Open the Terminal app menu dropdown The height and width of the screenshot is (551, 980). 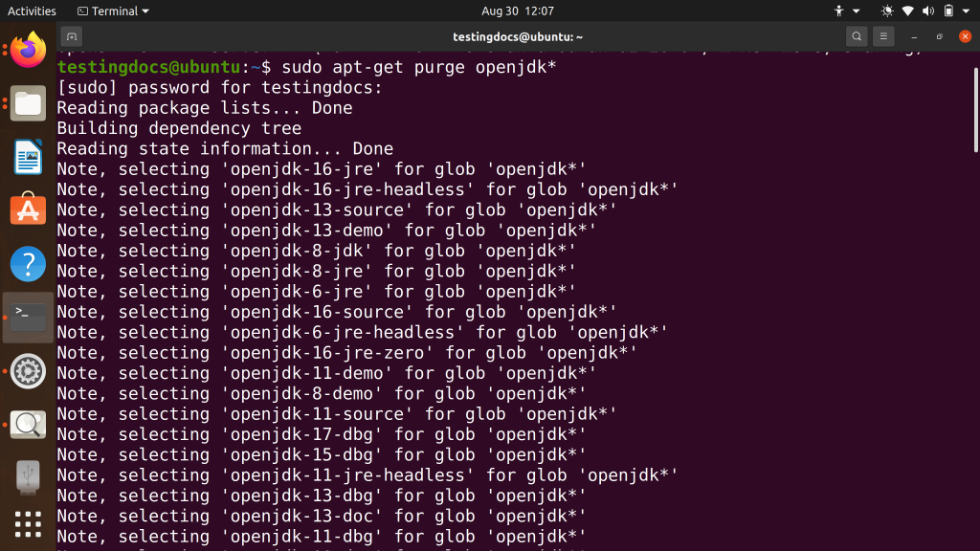coord(107,11)
